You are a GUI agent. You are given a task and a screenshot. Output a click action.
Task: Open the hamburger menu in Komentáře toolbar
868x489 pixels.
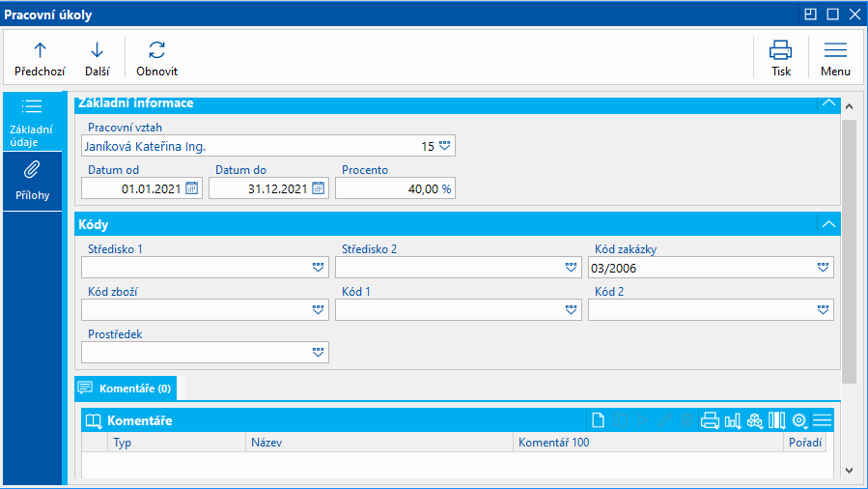click(822, 420)
